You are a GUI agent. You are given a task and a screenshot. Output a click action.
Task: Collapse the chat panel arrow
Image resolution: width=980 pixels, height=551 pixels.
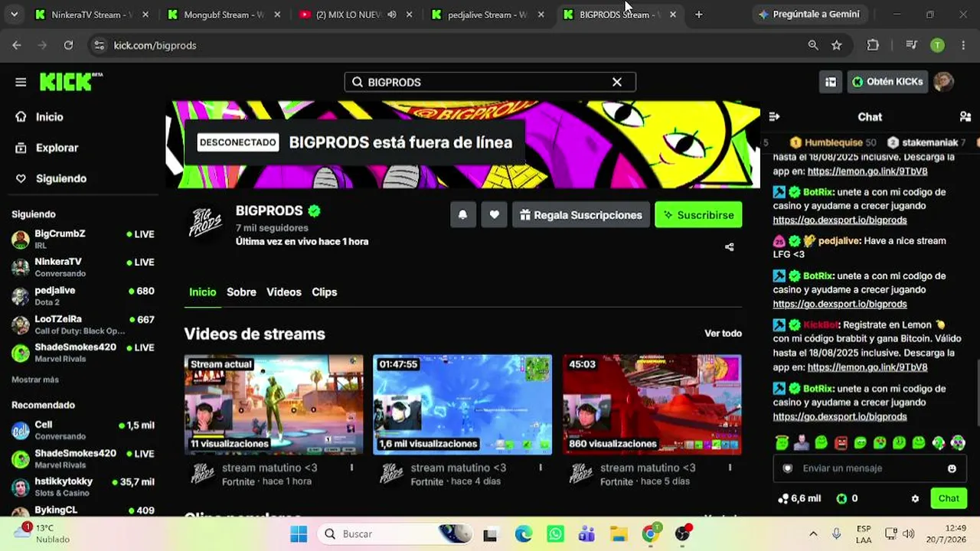click(x=774, y=117)
